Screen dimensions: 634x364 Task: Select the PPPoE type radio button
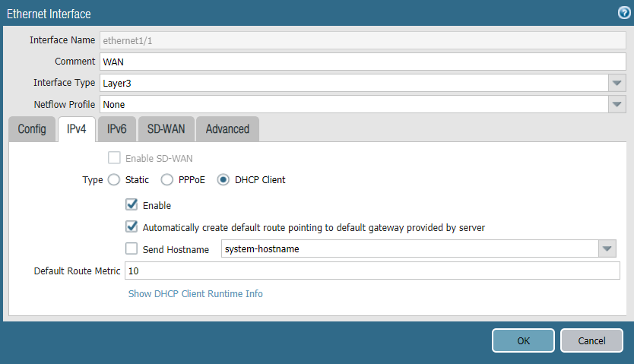167,180
